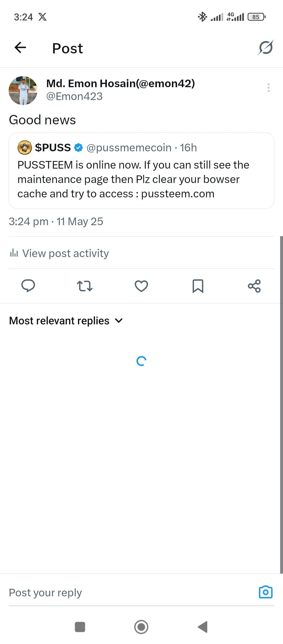The width and height of the screenshot is (283, 644).
Task: Tap Android home navigation button
Action: click(141, 627)
